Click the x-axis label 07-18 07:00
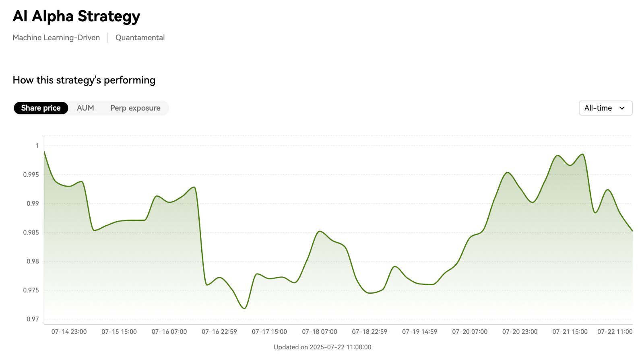The width and height of the screenshot is (644, 360). pyautogui.click(x=320, y=331)
